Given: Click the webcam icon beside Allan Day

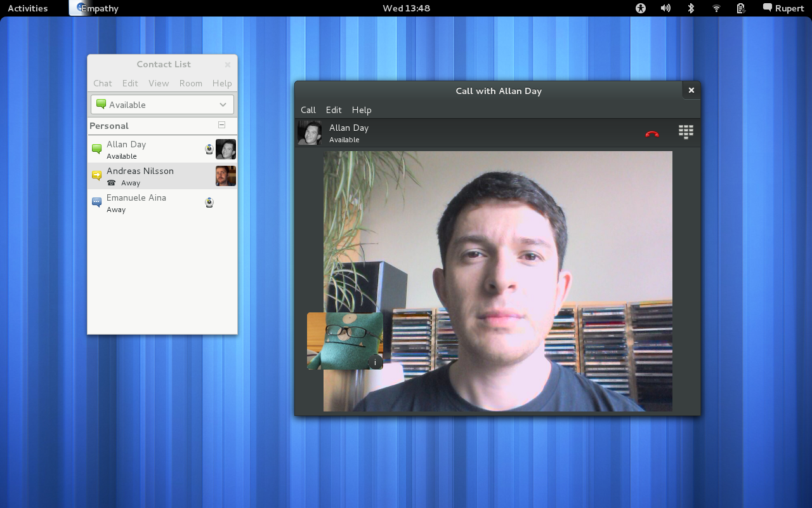Looking at the screenshot, I should pyautogui.click(x=209, y=149).
